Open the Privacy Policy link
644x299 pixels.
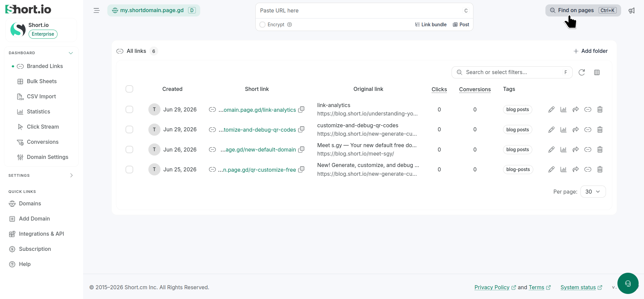[x=492, y=287]
